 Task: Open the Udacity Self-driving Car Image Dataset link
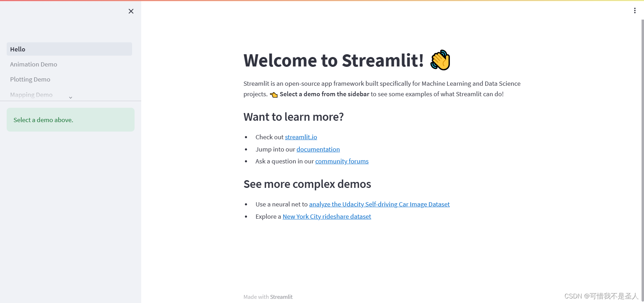coord(379,204)
